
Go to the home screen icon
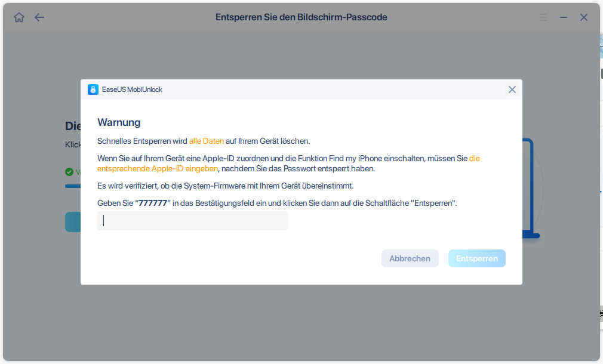[19, 17]
